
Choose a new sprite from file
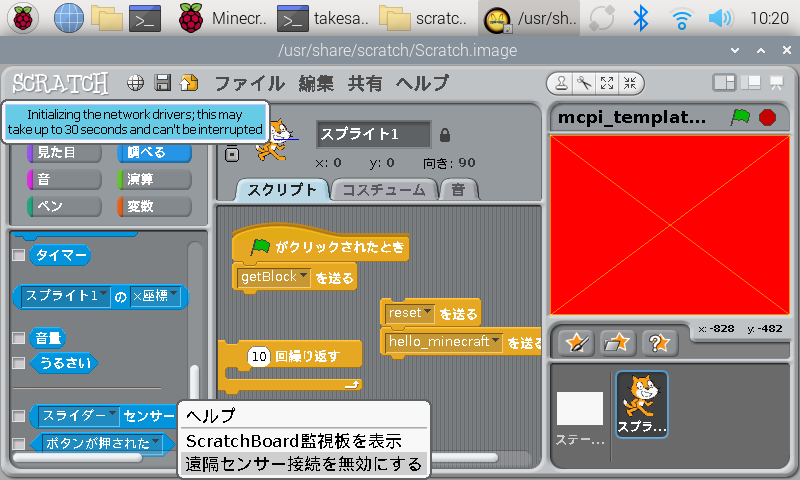[x=618, y=342]
